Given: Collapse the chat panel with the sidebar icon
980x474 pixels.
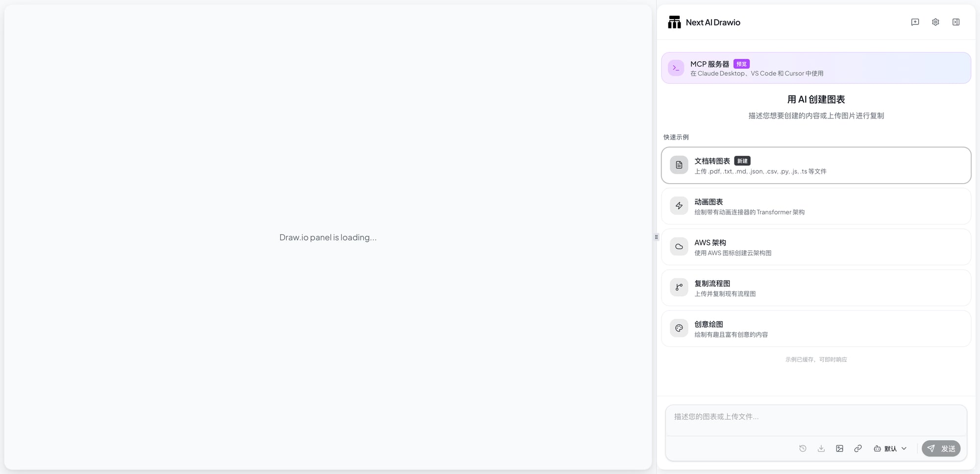Looking at the screenshot, I should [x=955, y=22].
